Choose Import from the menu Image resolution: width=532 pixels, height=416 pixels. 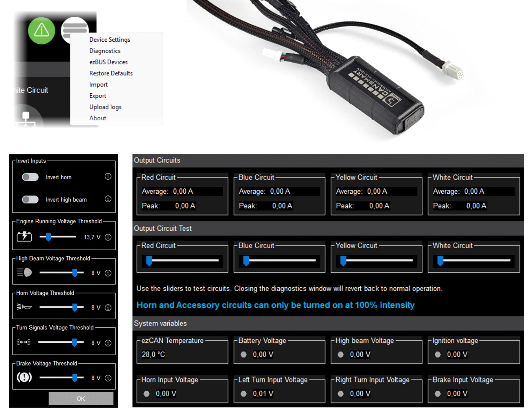[98, 84]
